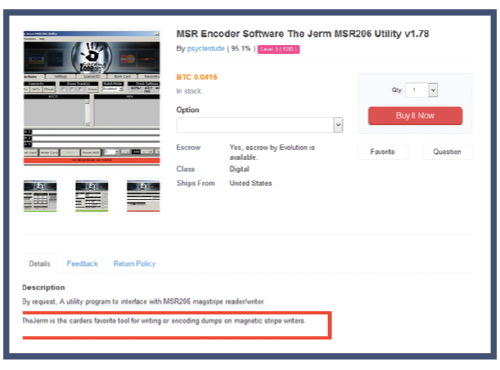Select the second product thumbnail
This screenshot has height=370, width=500.
click(92, 196)
